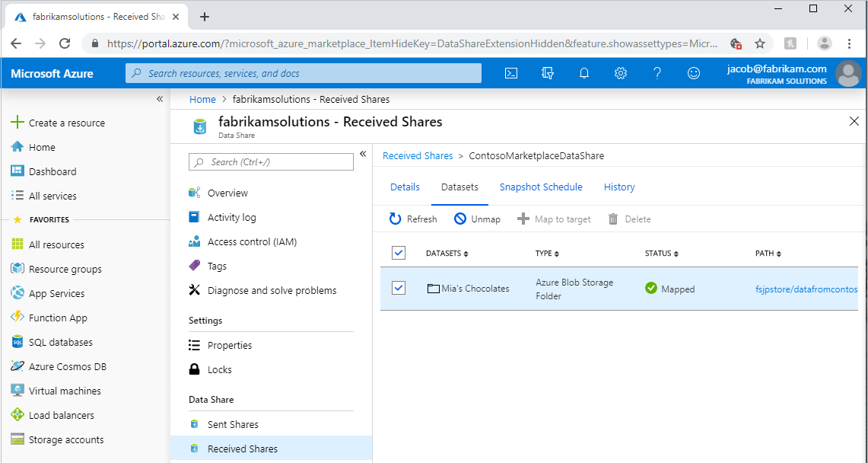This screenshot has width=868, height=463.
Task: Open the fsjpstore path link
Action: [806, 289]
